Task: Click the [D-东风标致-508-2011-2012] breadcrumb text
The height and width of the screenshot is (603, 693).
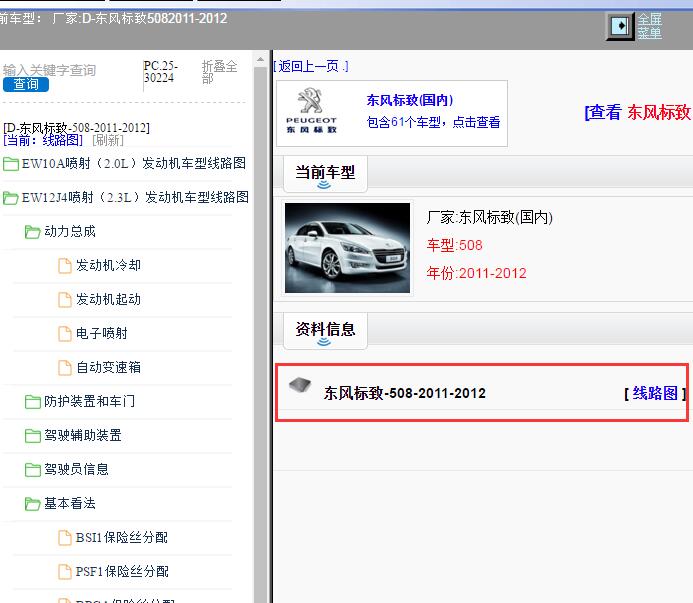Action: (76, 128)
